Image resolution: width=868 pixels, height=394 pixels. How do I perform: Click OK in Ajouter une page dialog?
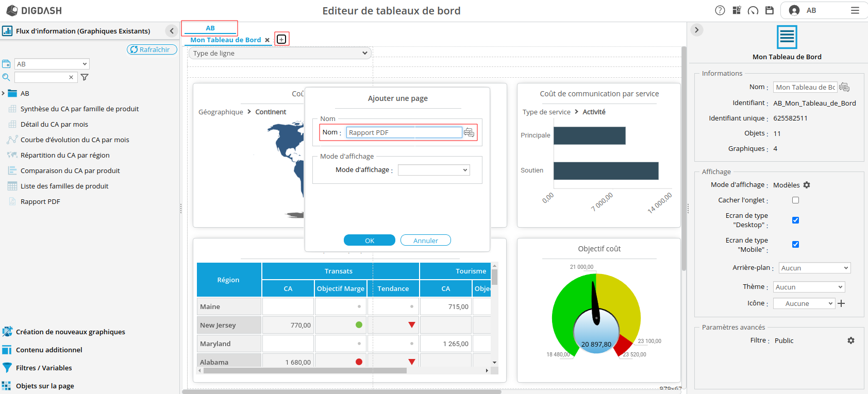[x=370, y=241]
